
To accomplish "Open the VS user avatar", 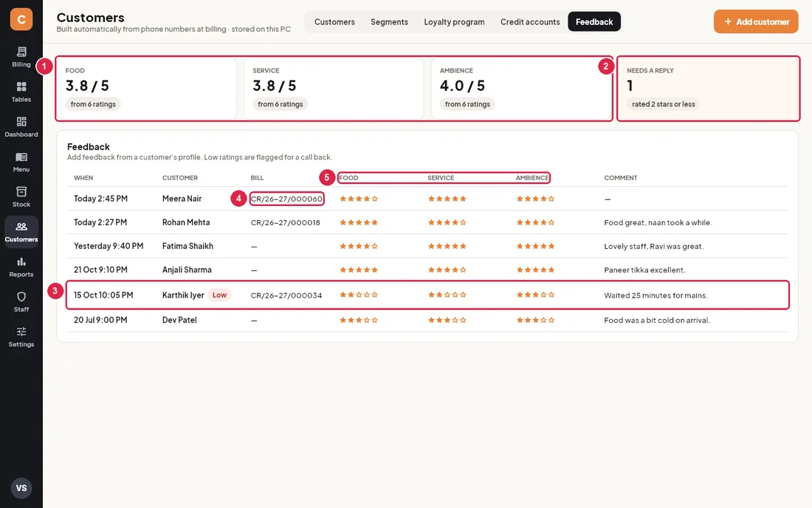I will coord(21,488).
